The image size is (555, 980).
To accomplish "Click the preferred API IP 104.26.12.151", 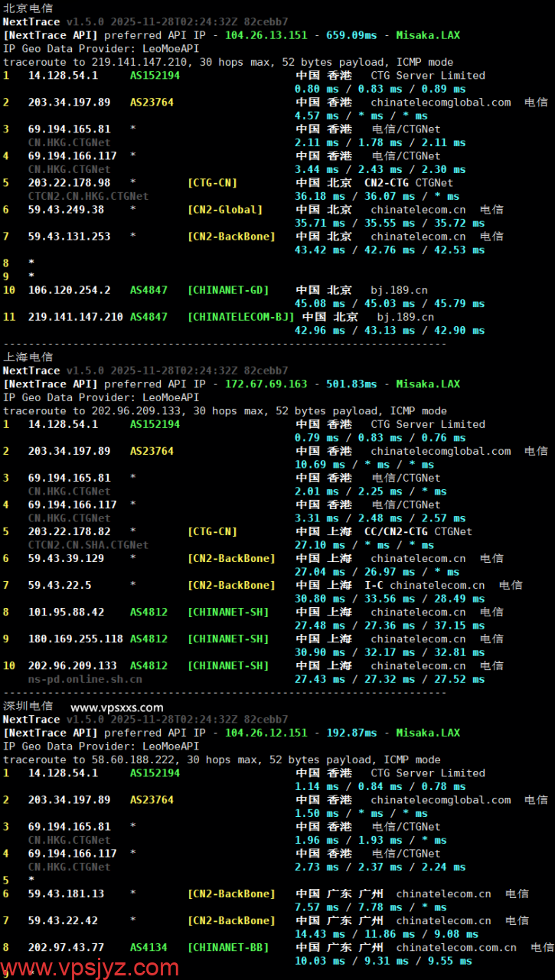I will (266, 733).
